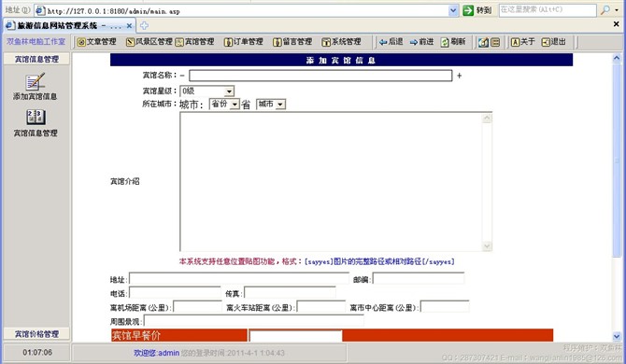626x364 pixels.
Task: Open the 省份 province dropdown
Action: (x=224, y=104)
